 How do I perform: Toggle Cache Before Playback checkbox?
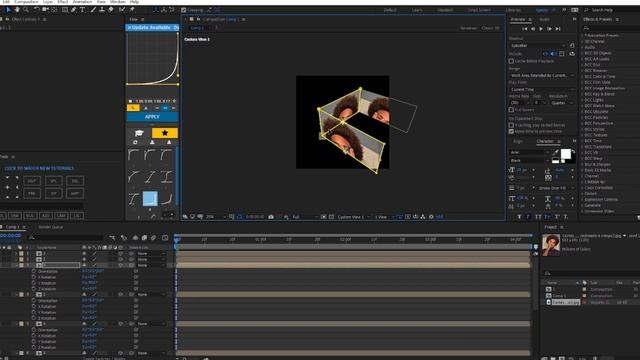pyautogui.click(x=511, y=61)
